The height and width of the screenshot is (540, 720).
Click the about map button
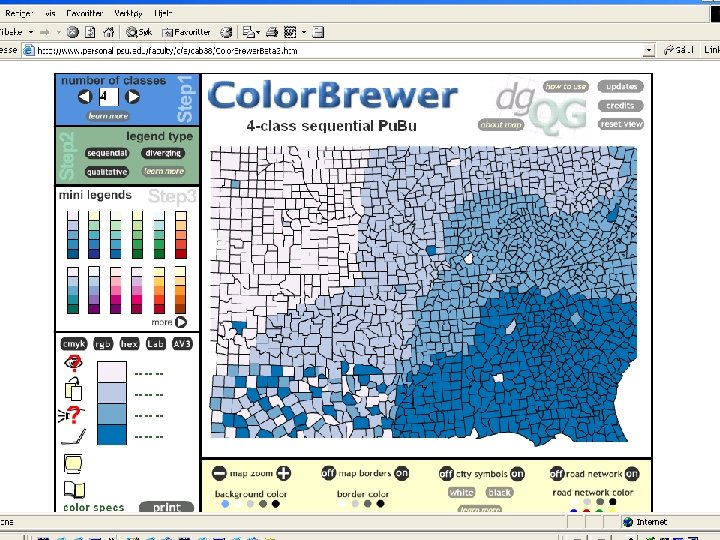[x=501, y=124]
